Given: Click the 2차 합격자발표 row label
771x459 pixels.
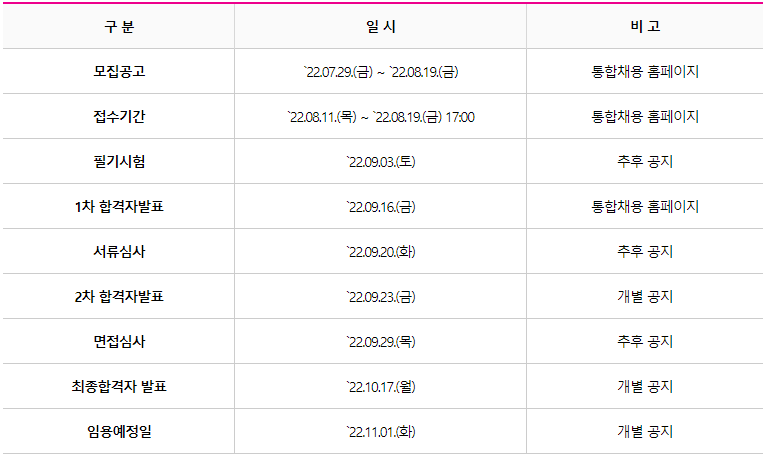Looking at the screenshot, I should (x=119, y=297).
